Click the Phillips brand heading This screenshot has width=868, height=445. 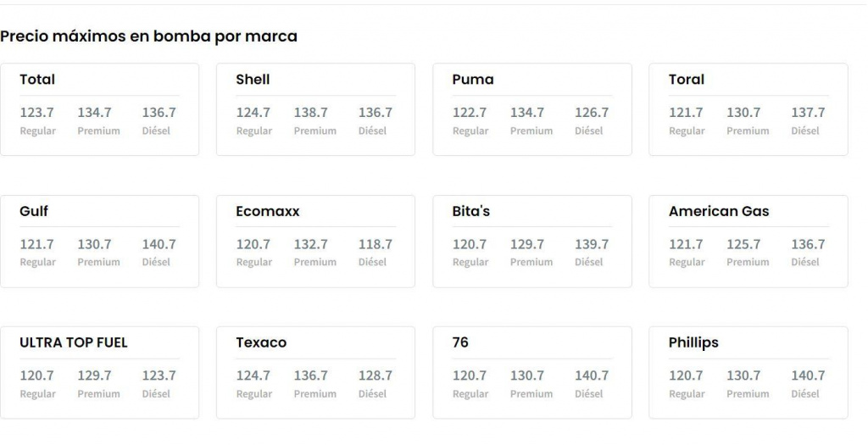pyautogui.click(x=693, y=342)
